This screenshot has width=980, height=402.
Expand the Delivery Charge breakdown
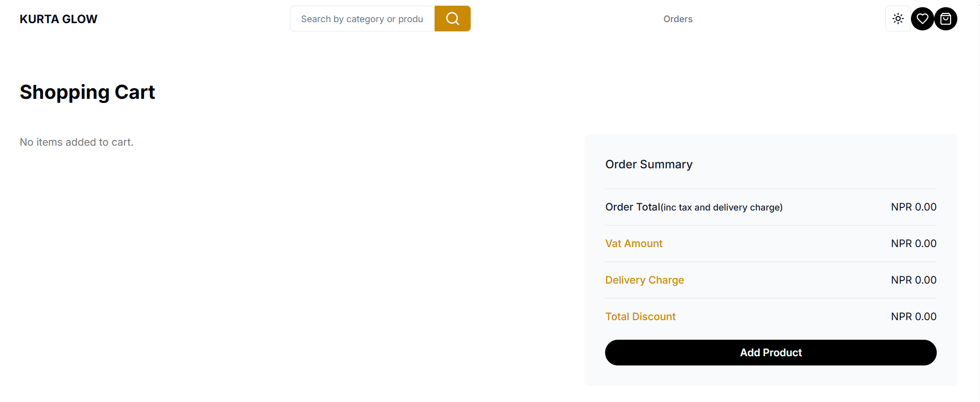[x=644, y=279]
